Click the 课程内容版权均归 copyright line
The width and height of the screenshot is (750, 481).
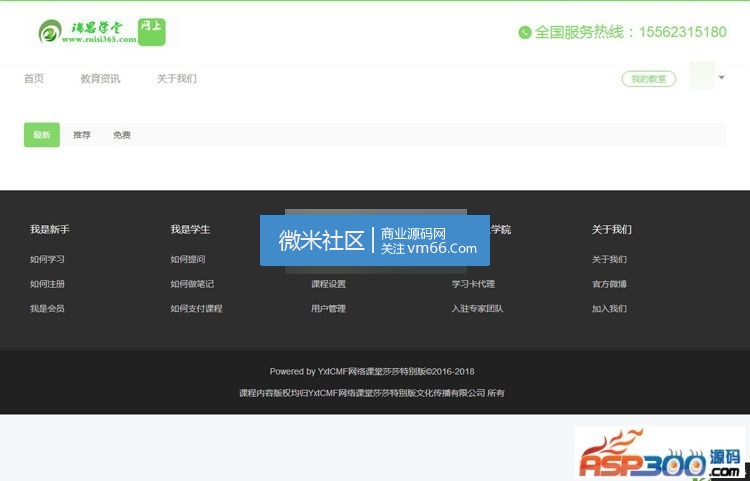(372, 393)
